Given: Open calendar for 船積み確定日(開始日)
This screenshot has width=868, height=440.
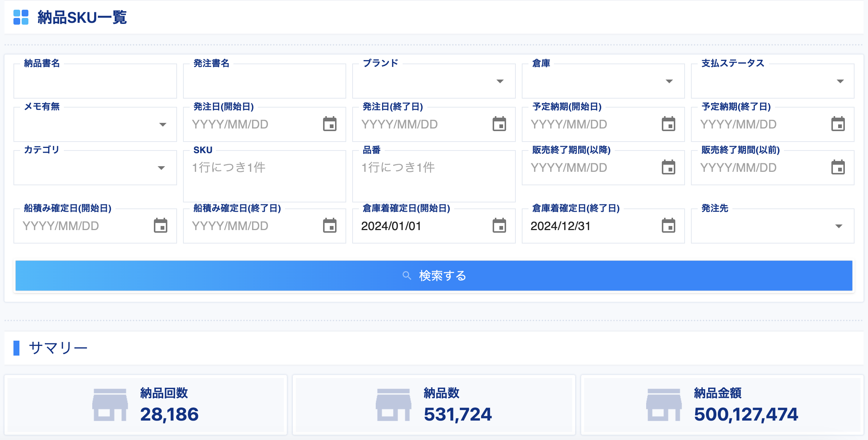Looking at the screenshot, I should tap(161, 226).
